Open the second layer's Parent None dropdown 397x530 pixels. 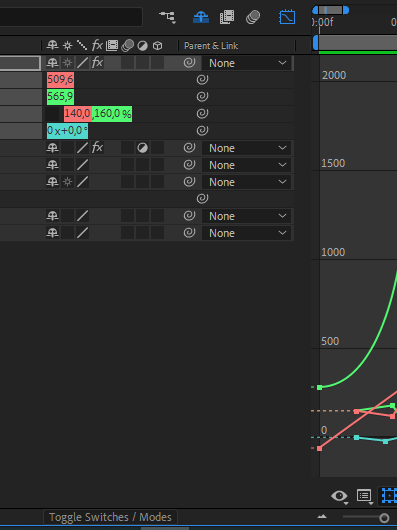[x=247, y=148]
